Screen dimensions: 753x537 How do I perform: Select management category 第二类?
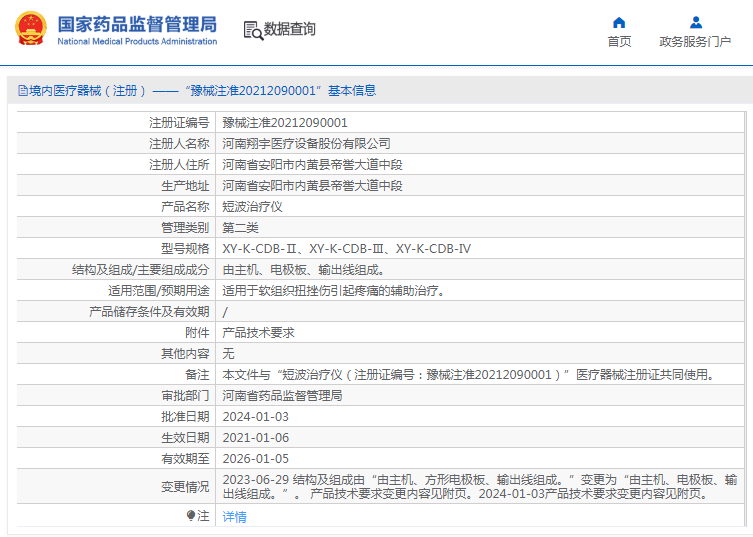(240, 228)
